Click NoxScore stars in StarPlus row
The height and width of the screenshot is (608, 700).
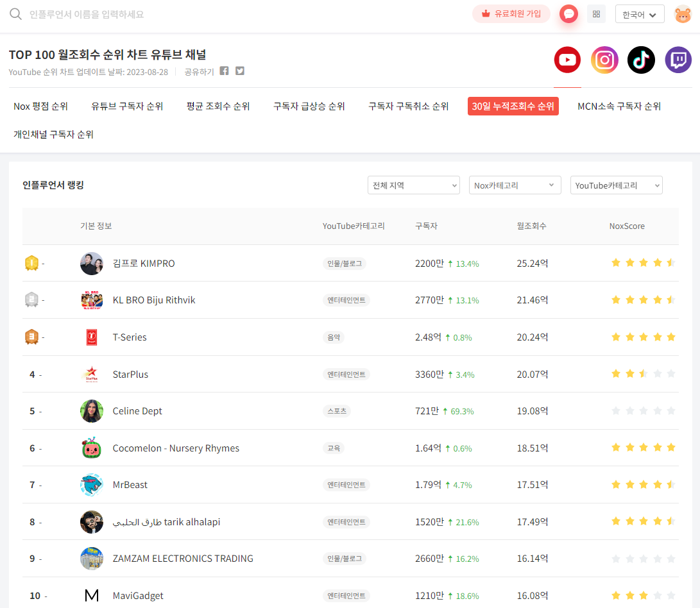point(644,374)
